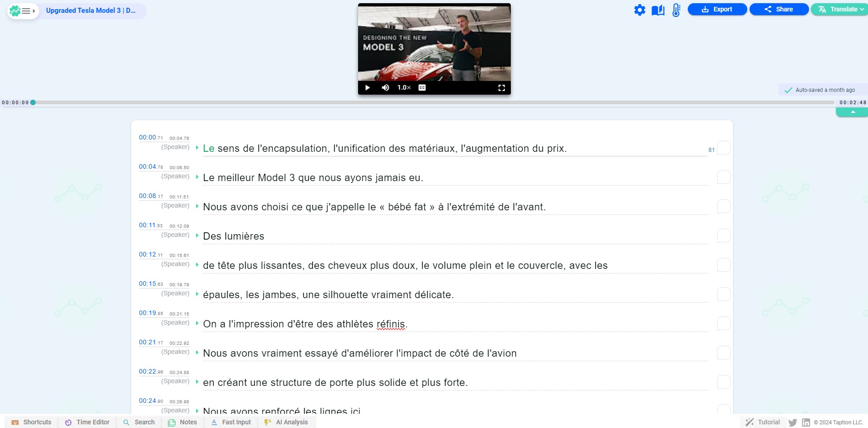Viewport: 868px width, 428px height.
Task: Click the Export button
Action: [x=717, y=9]
